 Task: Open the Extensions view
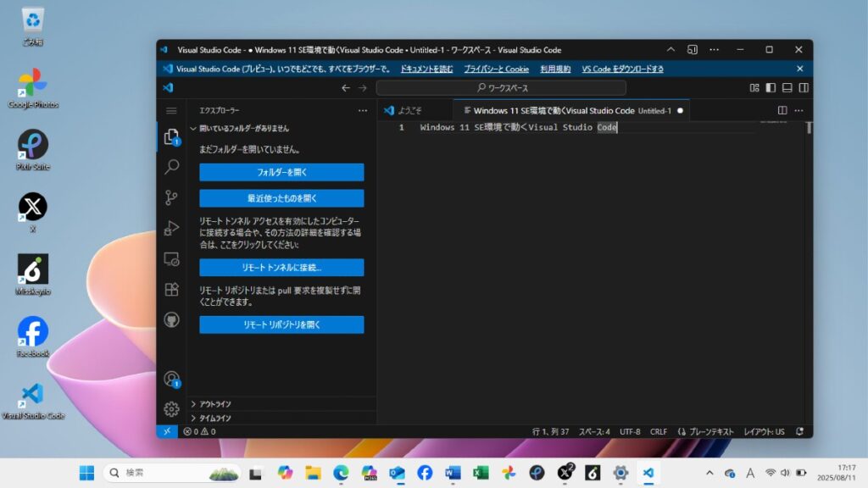[x=171, y=290]
